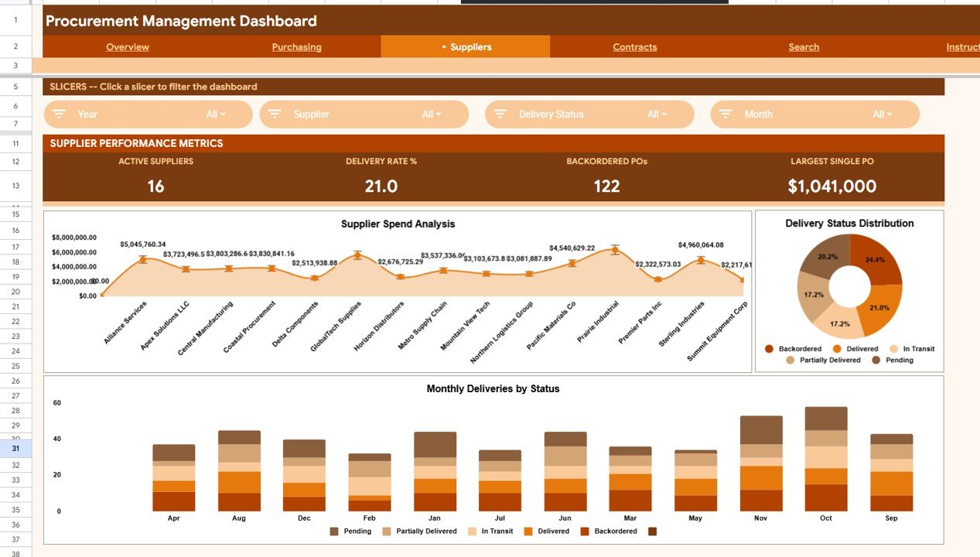The image size is (980, 557).
Task: Select row header 31
Action: point(15,448)
